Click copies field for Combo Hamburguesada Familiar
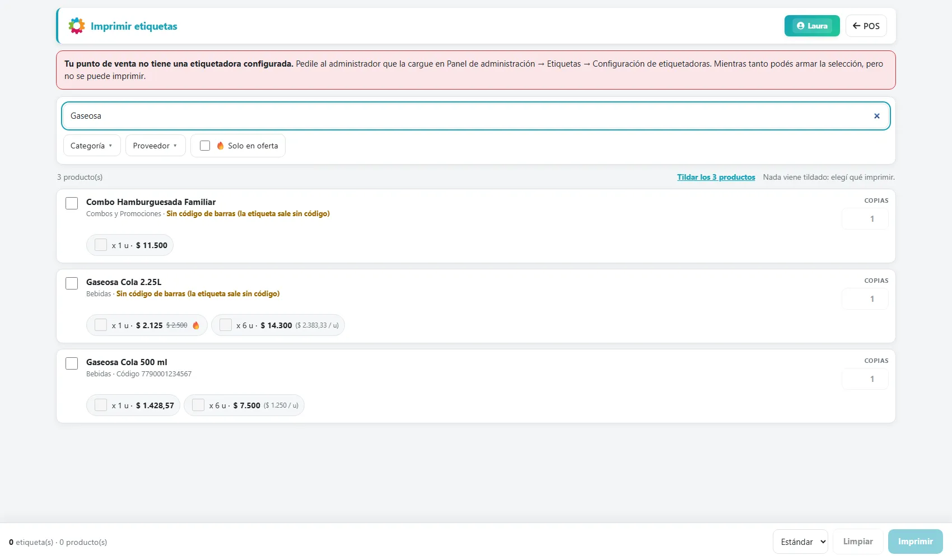The image size is (952, 560). (x=865, y=219)
